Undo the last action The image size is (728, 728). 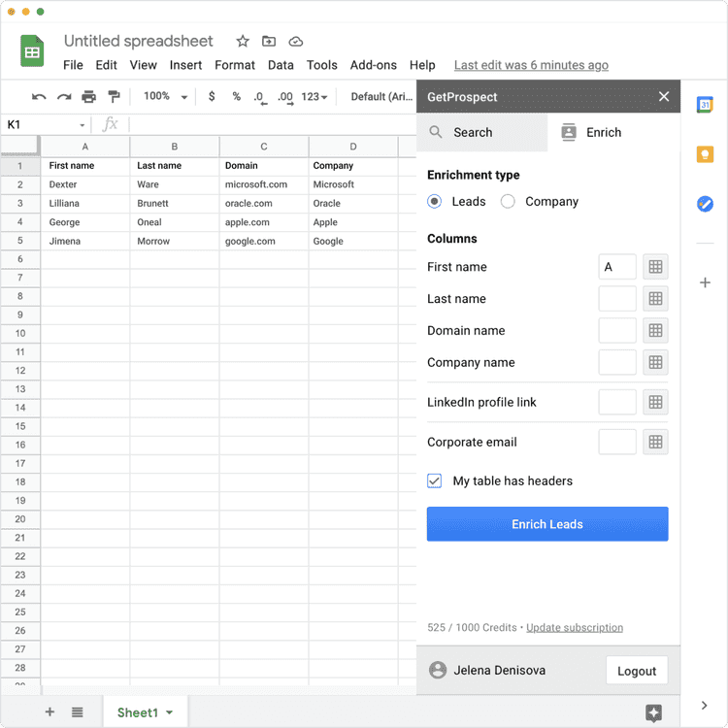point(39,96)
